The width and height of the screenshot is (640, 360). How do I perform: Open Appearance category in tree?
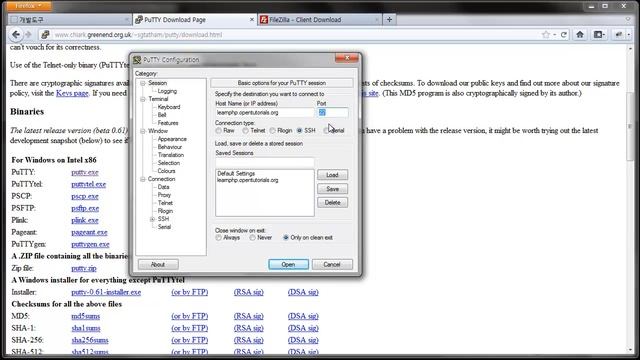click(x=172, y=139)
